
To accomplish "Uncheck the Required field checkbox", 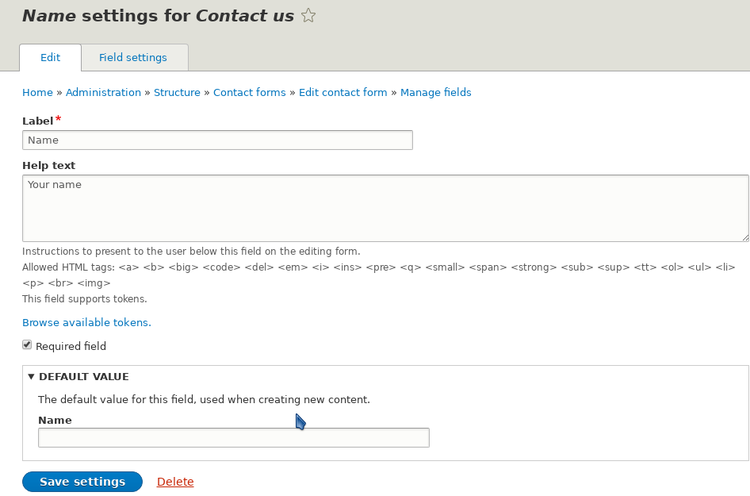I will click(28, 345).
